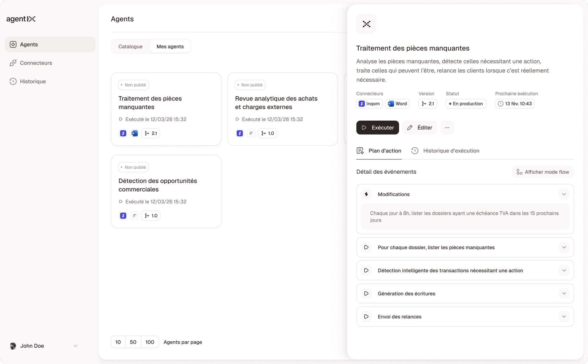The height and width of the screenshot is (364, 588).
Task: Switch to the Catalogue tab
Action: coord(130,46)
